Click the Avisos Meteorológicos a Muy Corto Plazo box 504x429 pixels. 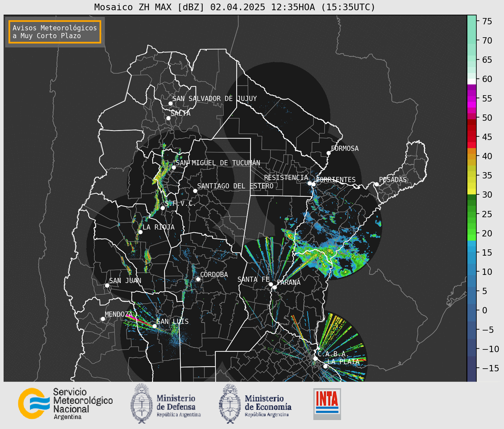pyautogui.click(x=55, y=32)
